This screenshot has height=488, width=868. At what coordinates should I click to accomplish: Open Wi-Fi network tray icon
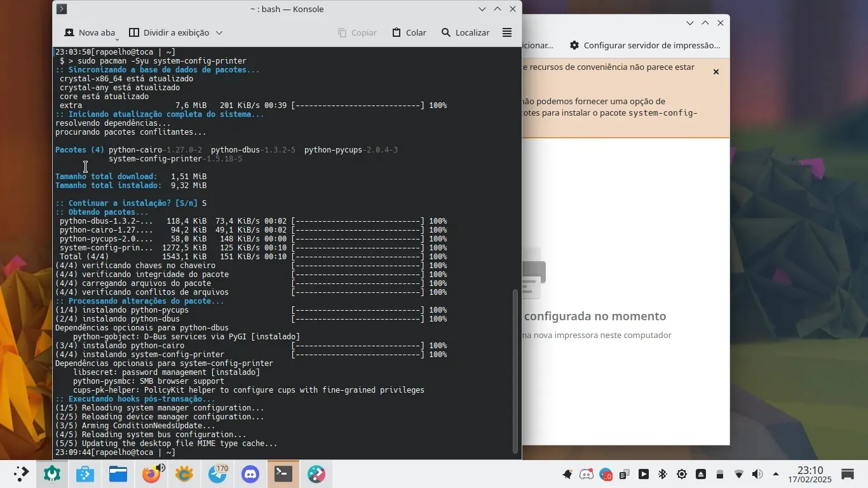(x=738, y=474)
